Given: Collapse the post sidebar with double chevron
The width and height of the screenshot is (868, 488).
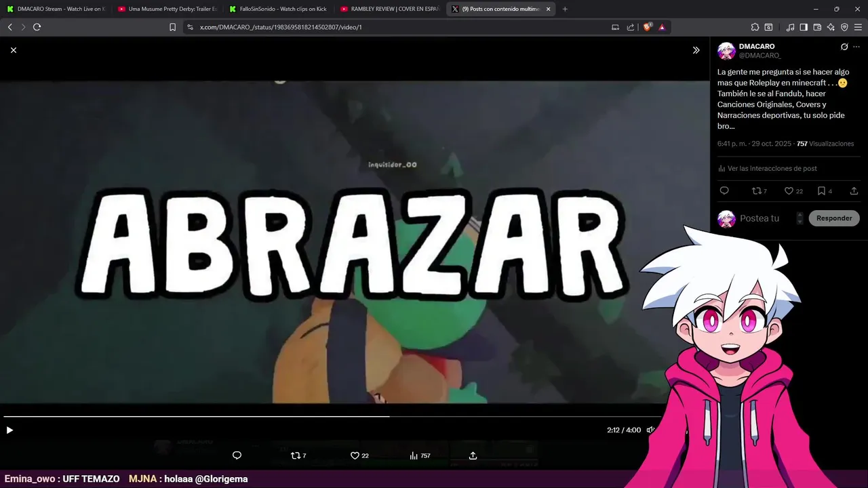Looking at the screenshot, I should pos(696,50).
